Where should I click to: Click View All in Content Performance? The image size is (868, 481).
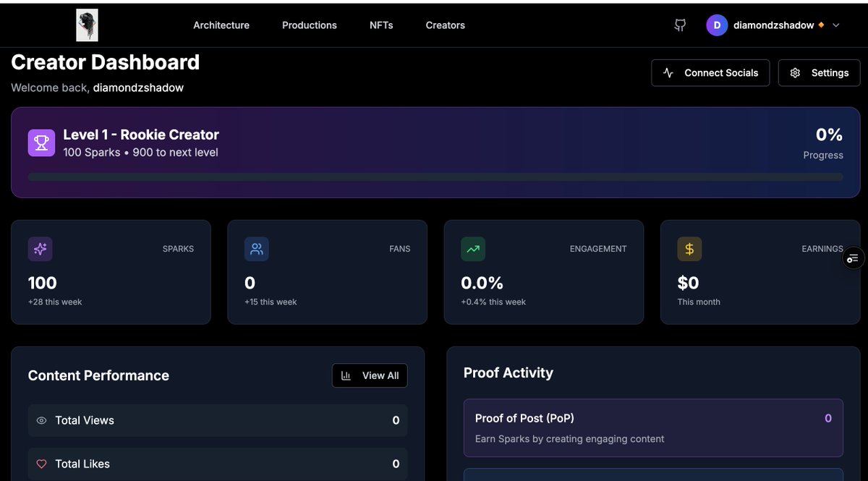(370, 375)
